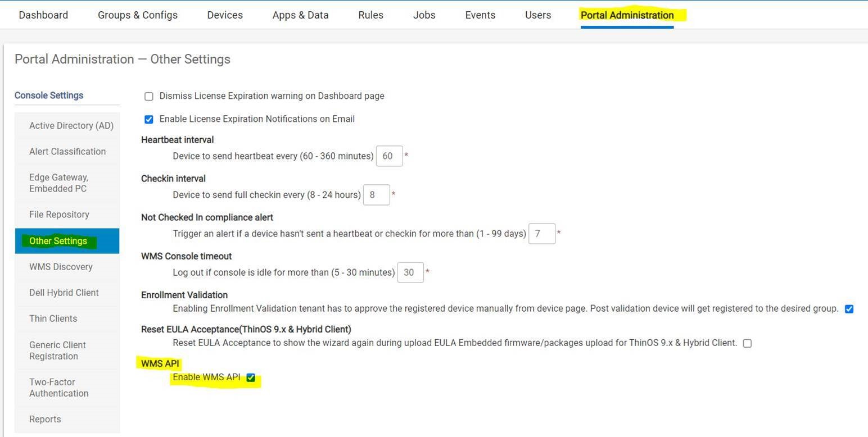
Task: Open the Apps & Data section
Action: 300,15
